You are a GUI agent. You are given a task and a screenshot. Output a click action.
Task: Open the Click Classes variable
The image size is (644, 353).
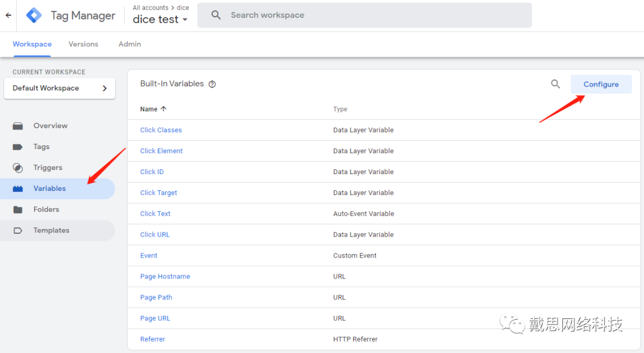(161, 130)
